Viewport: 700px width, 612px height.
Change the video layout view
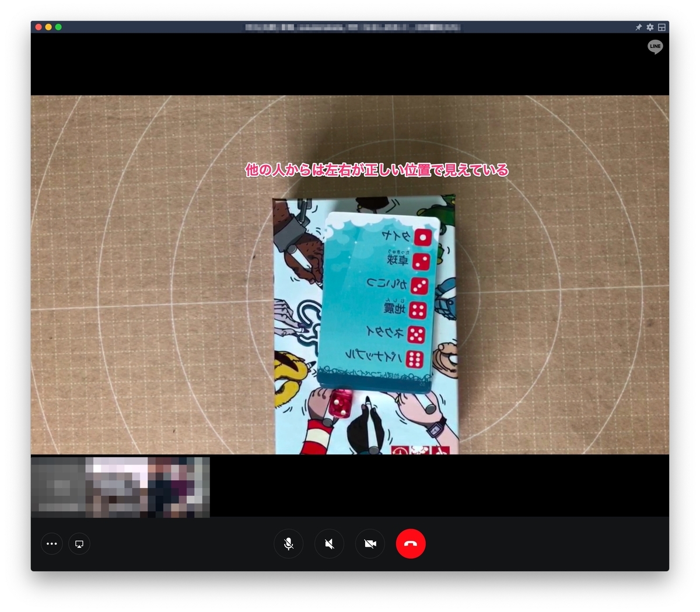(661, 27)
